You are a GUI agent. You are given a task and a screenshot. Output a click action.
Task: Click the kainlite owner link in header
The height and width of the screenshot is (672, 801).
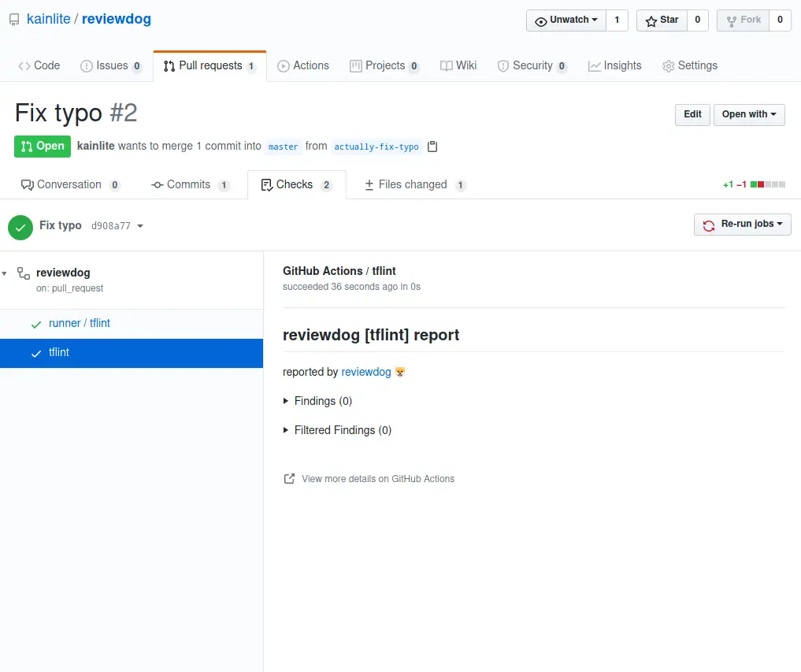tap(49, 20)
